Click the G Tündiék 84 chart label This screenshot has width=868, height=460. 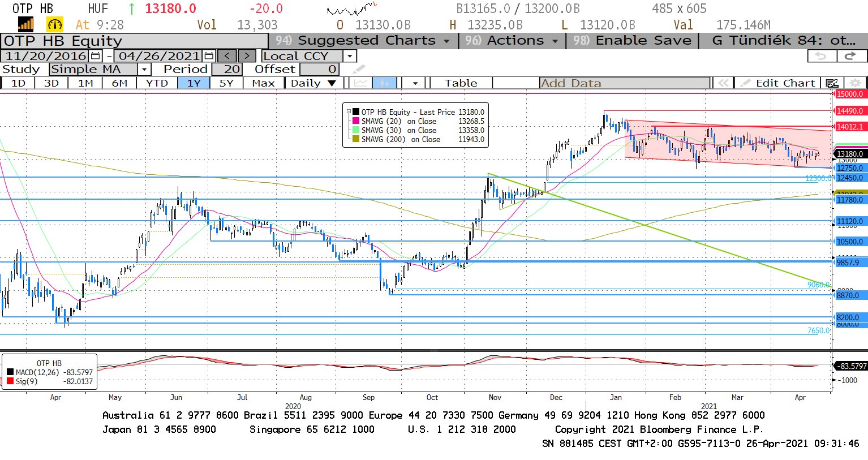tap(783, 41)
